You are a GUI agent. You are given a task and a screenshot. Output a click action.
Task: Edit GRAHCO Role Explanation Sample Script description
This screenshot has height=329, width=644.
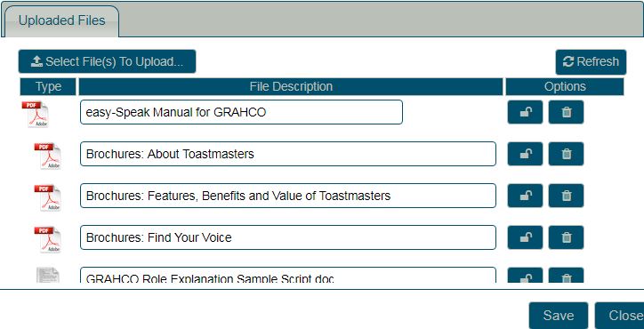click(288, 275)
